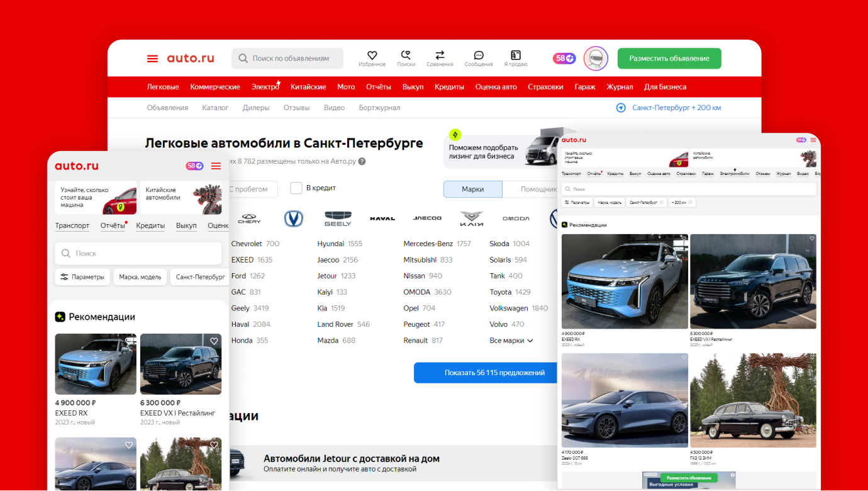Viewport: 868px width, 491px height.
Task: Switch to Марки segment toggle
Action: [x=473, y=189]
